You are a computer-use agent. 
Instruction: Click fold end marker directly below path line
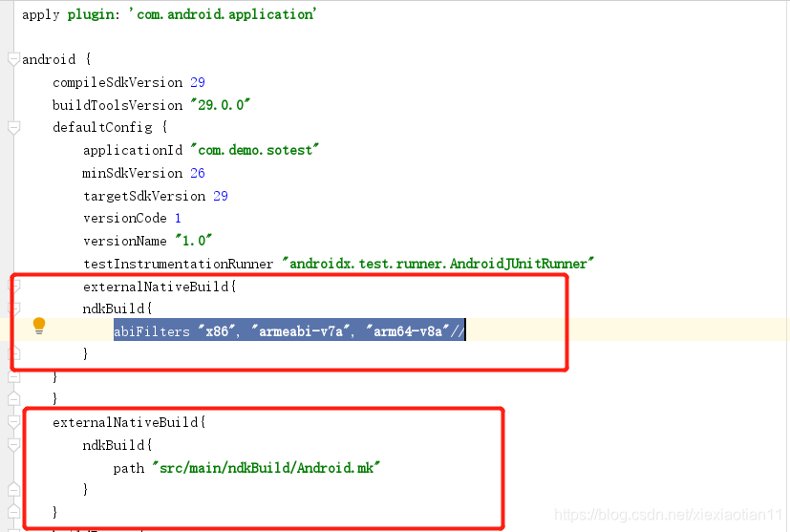pyautogui.click(x=13, y=489)
